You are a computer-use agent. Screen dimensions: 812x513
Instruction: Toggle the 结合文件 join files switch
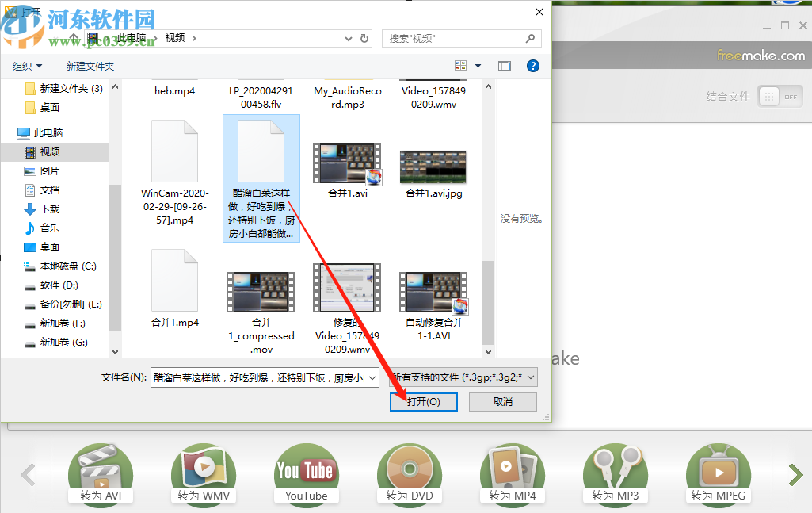pyautogui.click(x=780, y=97)
